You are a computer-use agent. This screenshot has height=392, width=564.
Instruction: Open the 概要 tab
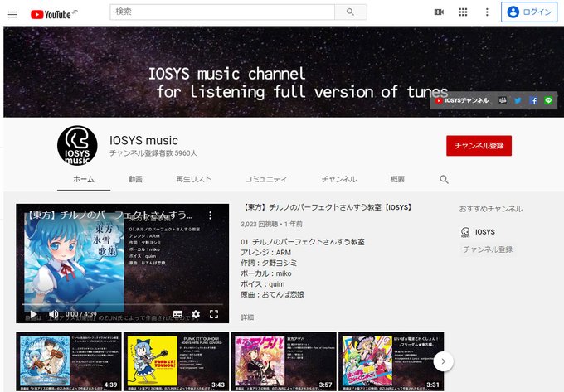coord(397,179)
